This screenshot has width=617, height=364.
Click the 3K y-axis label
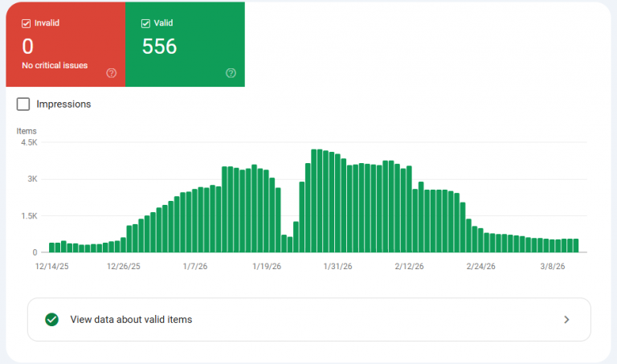click(x=32, y=179)
